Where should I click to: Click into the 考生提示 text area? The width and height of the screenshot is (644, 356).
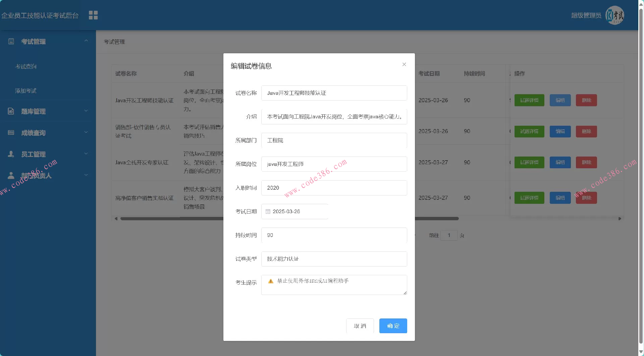click(334, 285)
